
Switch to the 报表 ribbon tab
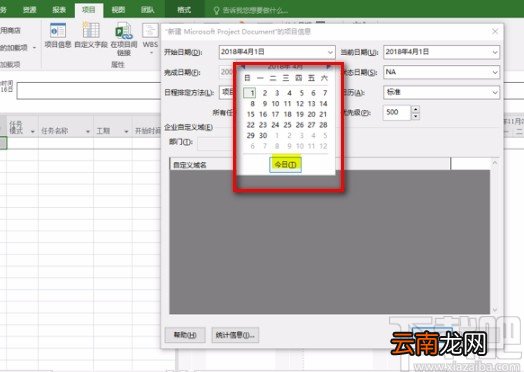point(59,10)
